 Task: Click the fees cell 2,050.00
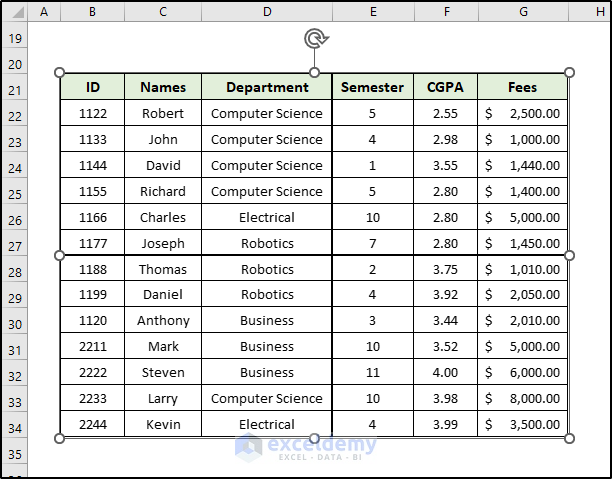pyautogui.click(x=522, y=294)
